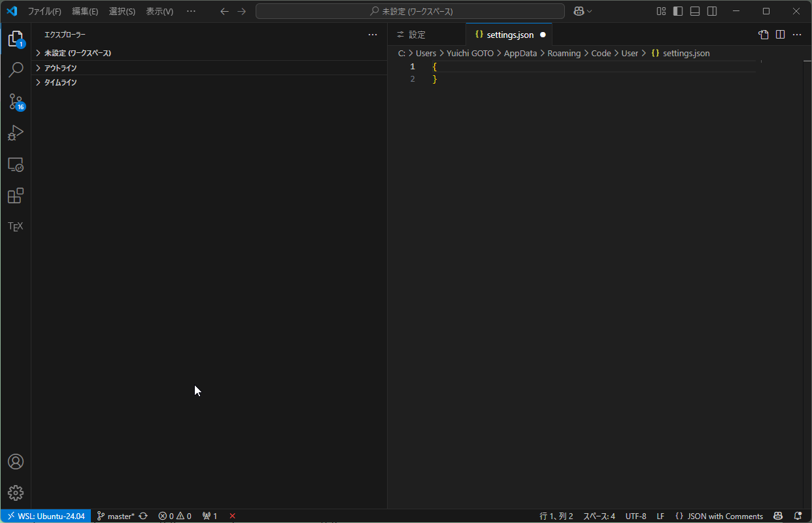The height and width of the screenshot is (523, 812).
Task: Expand the 未設定 (ワークスペース) section
Action: click(209, 53)
